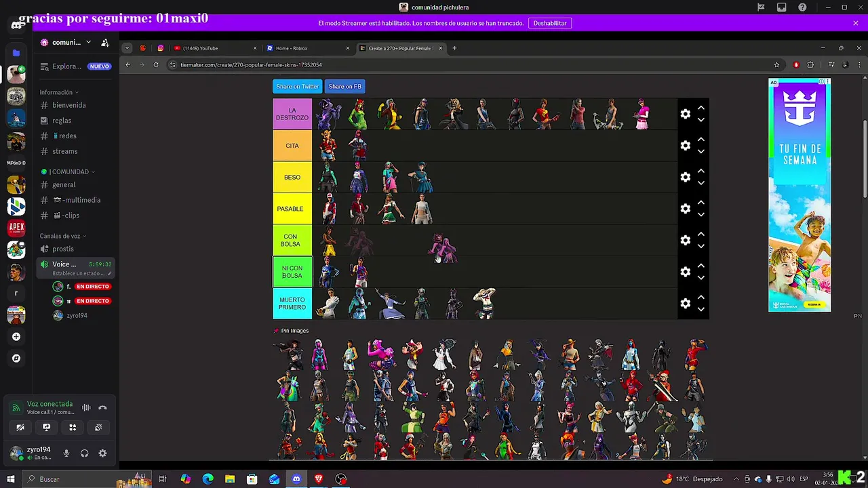The image size is (868, 488).
Task: Start an activity in voice panel
Action: [73, 427]
